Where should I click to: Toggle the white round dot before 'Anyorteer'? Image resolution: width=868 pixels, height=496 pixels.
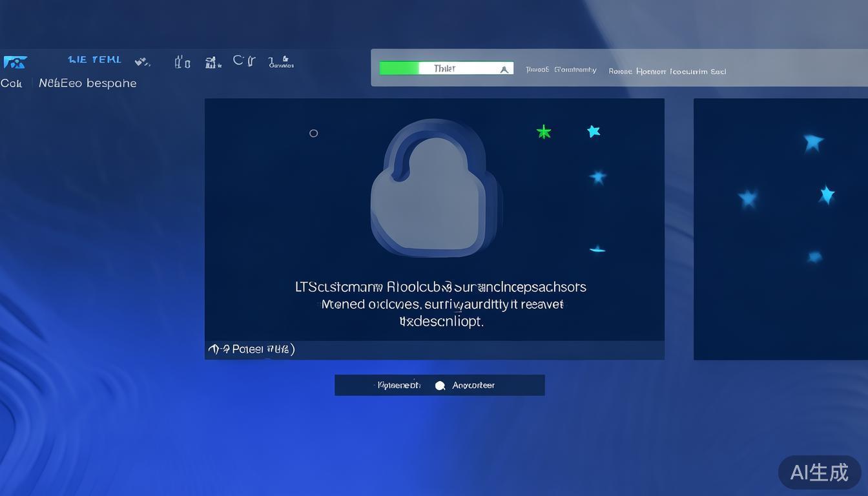click(440, 386)
